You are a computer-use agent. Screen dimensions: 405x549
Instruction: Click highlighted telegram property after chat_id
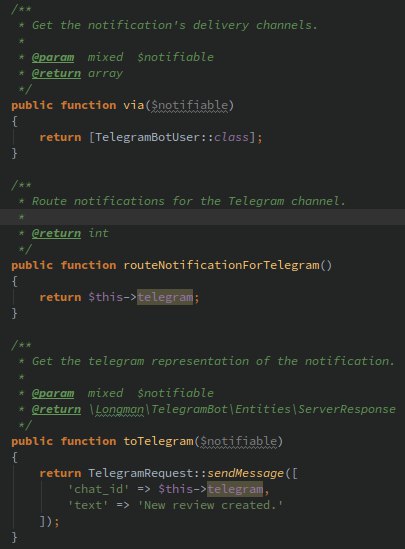point(235,489)
